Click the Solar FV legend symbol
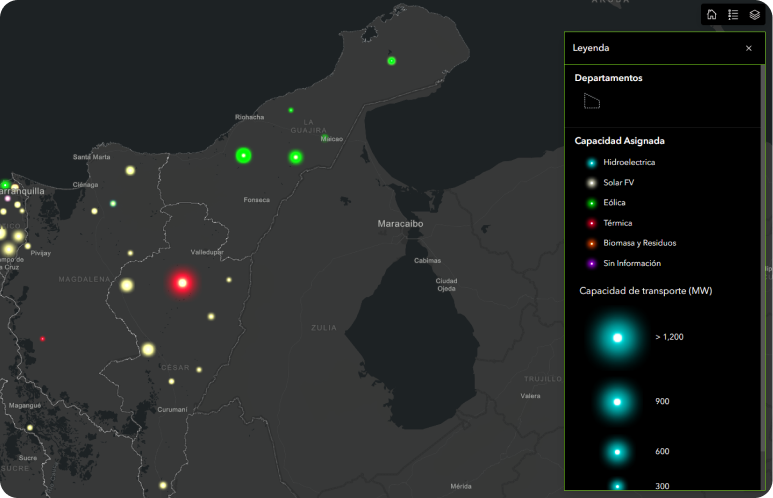The image size is (773, 498). tap(592, 183)
